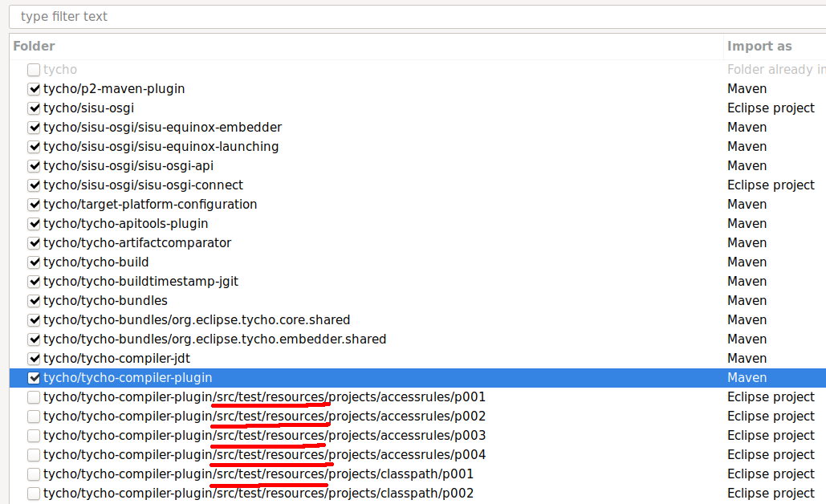Image resolution: width=826 pixels, height=504 pixels.
Task: Select tycho/tycho-build folder text
Action: 96,262
